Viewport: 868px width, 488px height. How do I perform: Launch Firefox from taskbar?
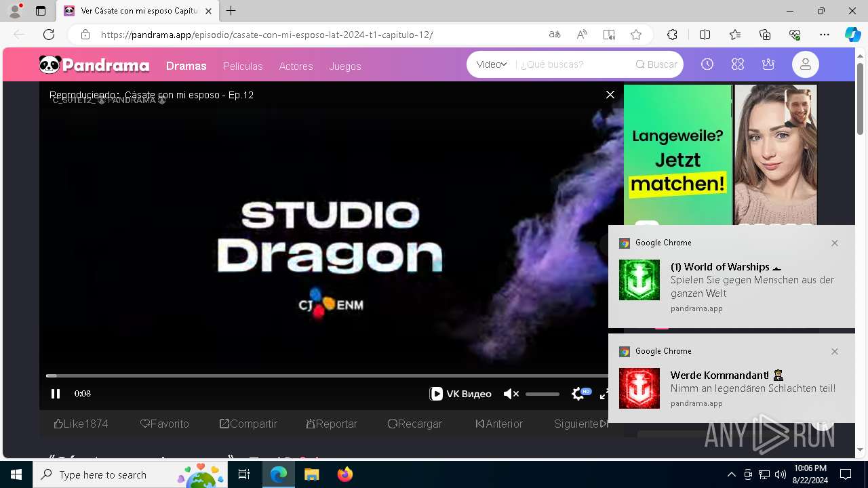tap(345, 474)
